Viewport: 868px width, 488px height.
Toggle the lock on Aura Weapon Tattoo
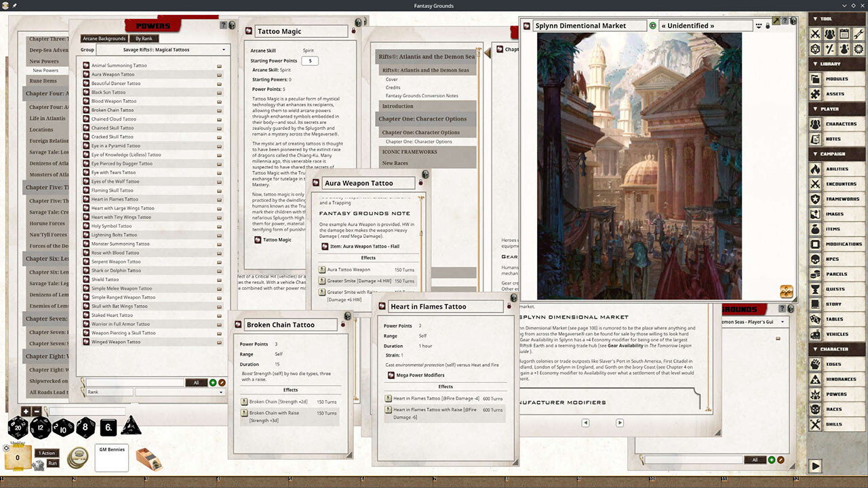(x=420, y=183)
